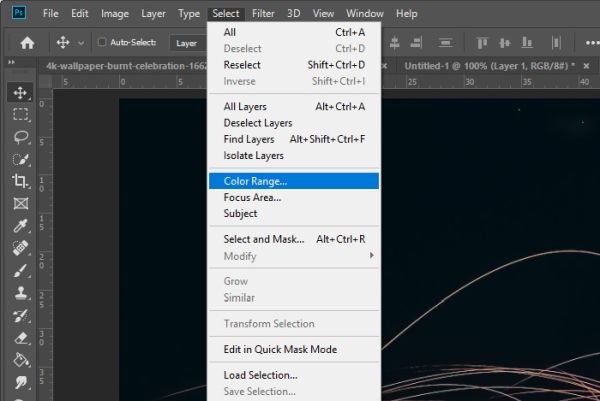Close the 4k-wallpaper document tab
This screenshot has height=401, width=600.
[385, 66]
